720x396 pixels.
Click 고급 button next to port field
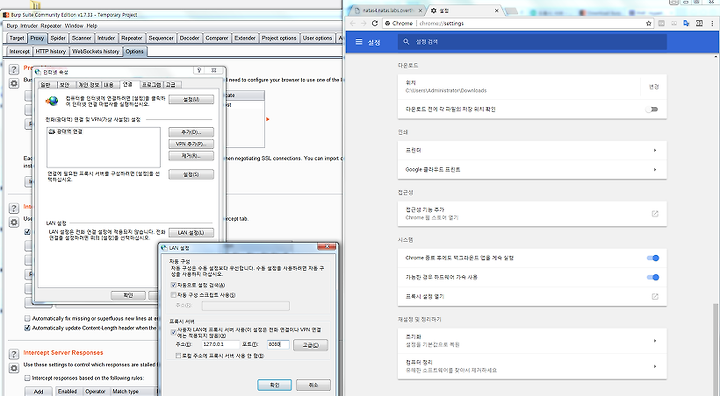tap(310, 345)
